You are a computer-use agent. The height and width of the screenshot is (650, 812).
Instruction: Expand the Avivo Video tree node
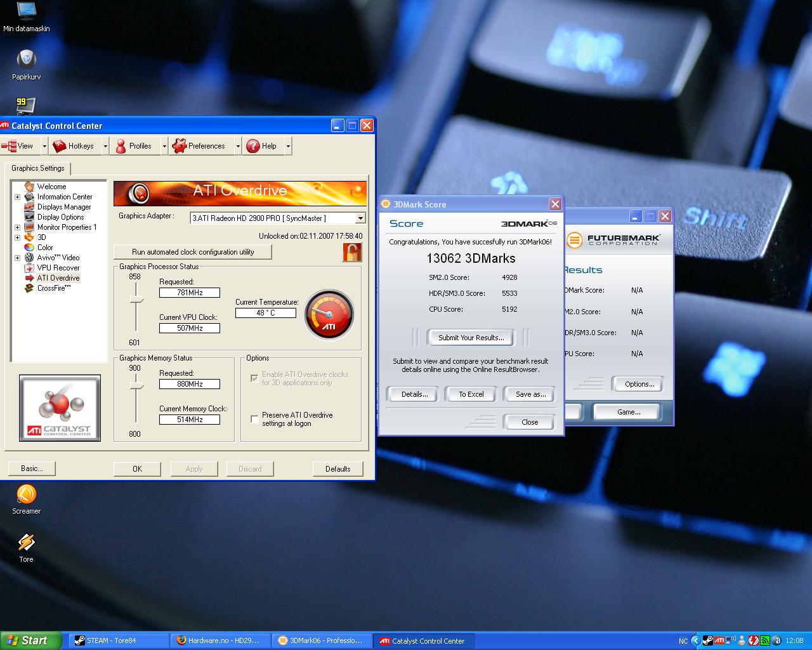17,258
